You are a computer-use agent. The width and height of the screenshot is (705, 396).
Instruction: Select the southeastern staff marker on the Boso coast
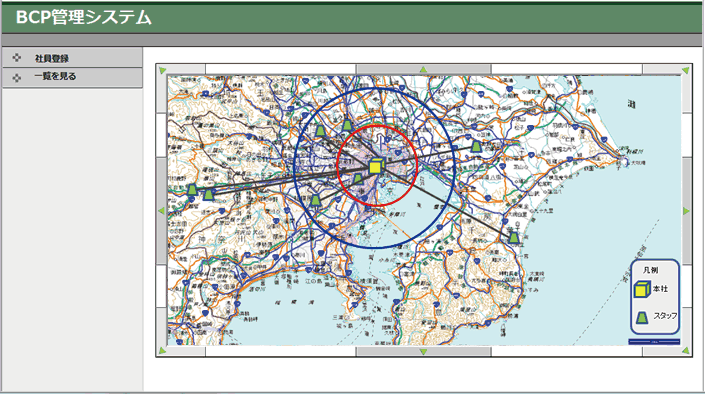pyautogui.click(x=513, y=238)
